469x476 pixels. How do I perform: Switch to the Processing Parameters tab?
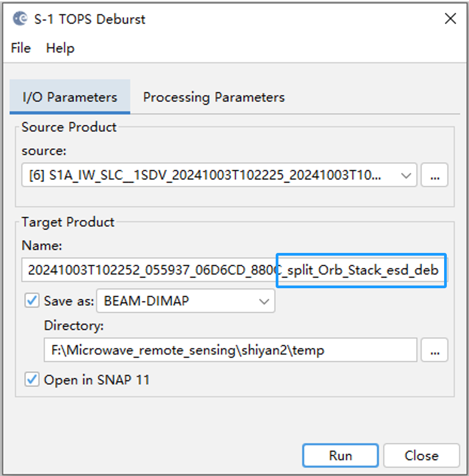214,97
